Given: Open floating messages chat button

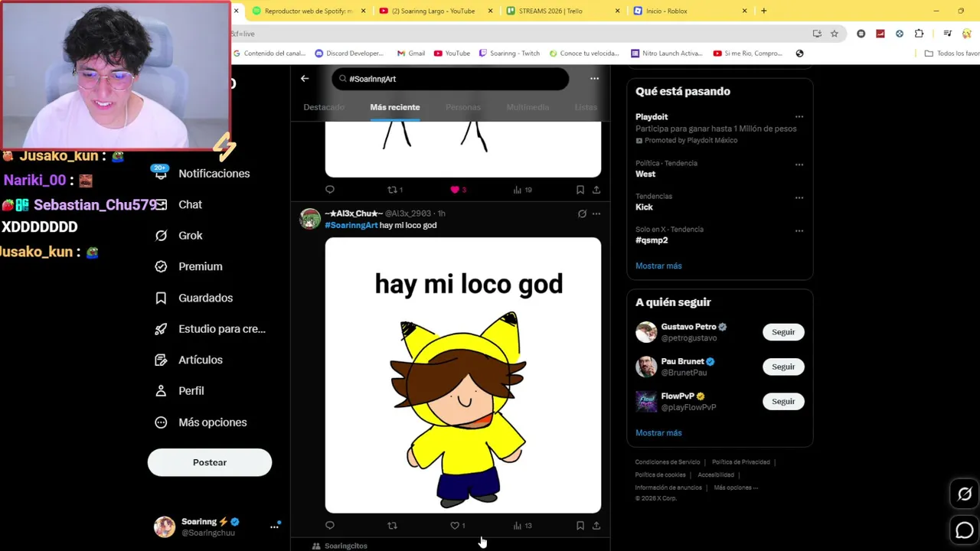Looking at the screenshot, I should click(x=965, y=530).
